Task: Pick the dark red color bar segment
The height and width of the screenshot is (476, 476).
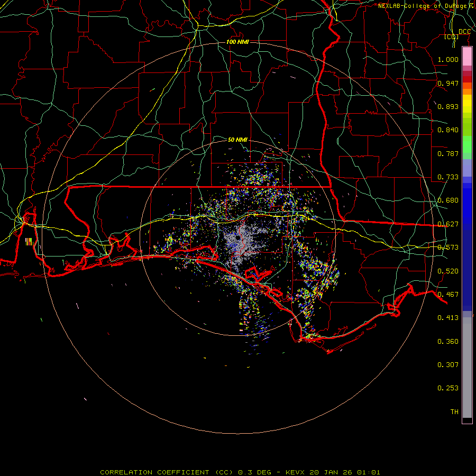Action: (x=467, y=79)
